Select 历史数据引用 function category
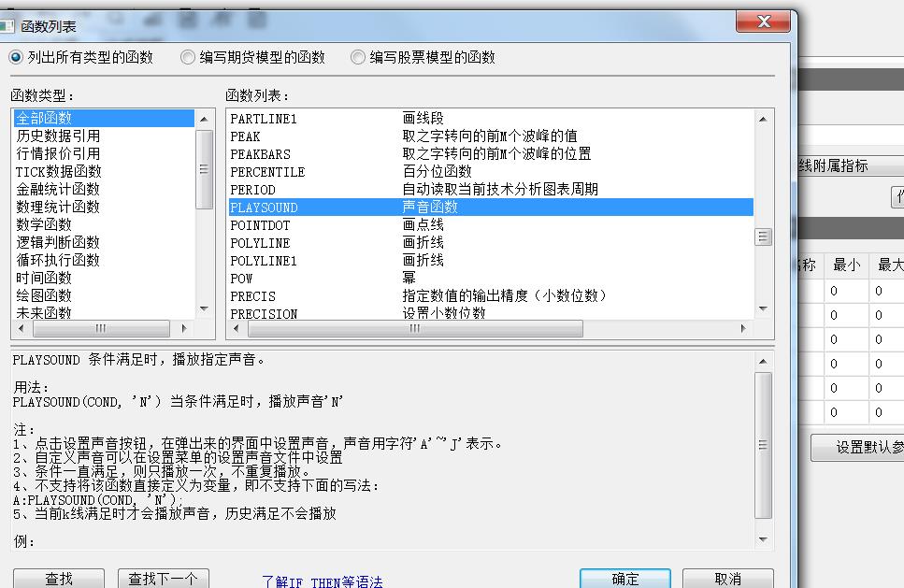904x588 pixels. point(58,136)
